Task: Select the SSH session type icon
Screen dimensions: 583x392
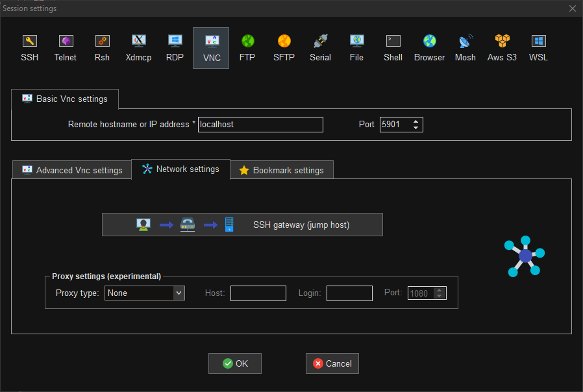Action: coord(29,48)
